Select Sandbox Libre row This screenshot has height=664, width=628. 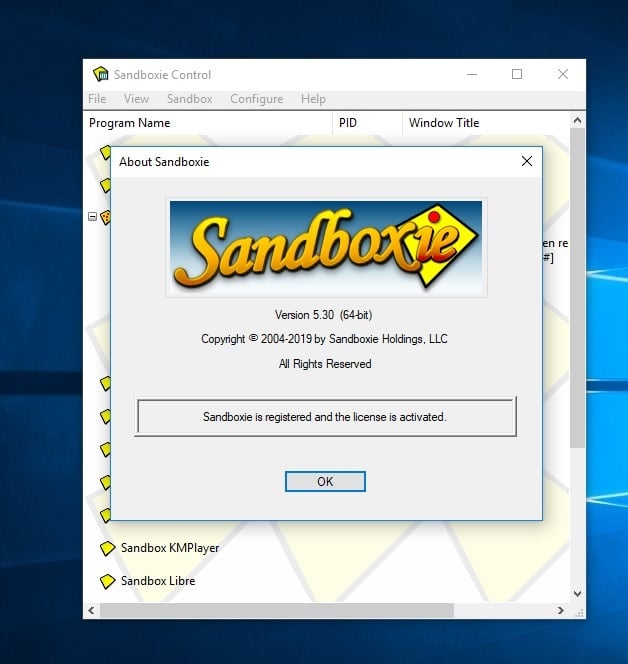pos(158,581)
